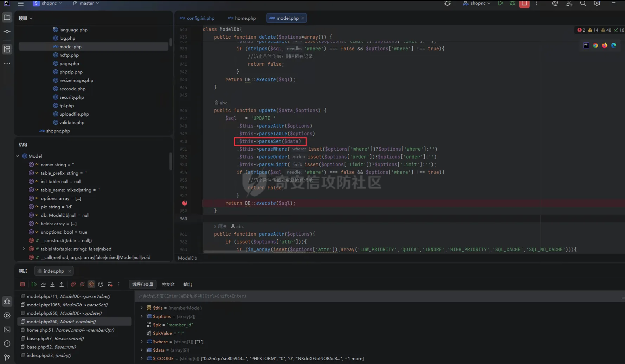The width and height of the screenshot is (625, 364).
Task: Open the shopnc run configuration dropdown
Action: [477, 4]
